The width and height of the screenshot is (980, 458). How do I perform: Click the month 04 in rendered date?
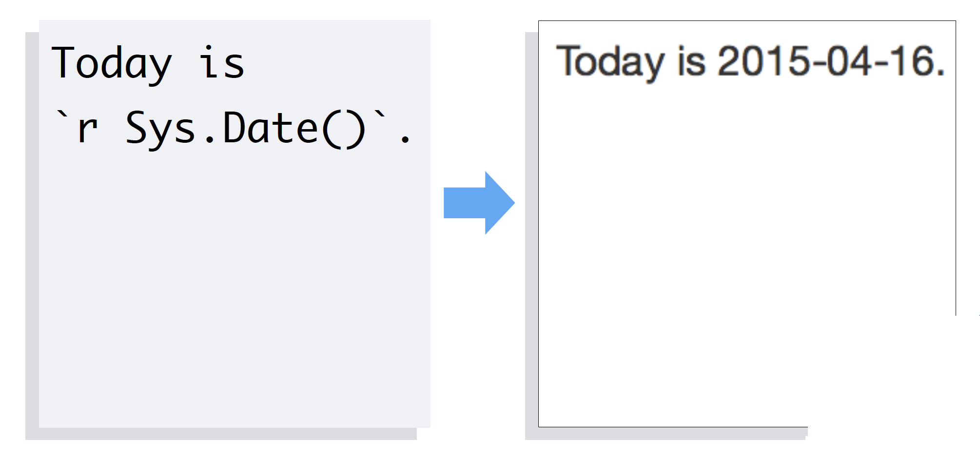848,61
